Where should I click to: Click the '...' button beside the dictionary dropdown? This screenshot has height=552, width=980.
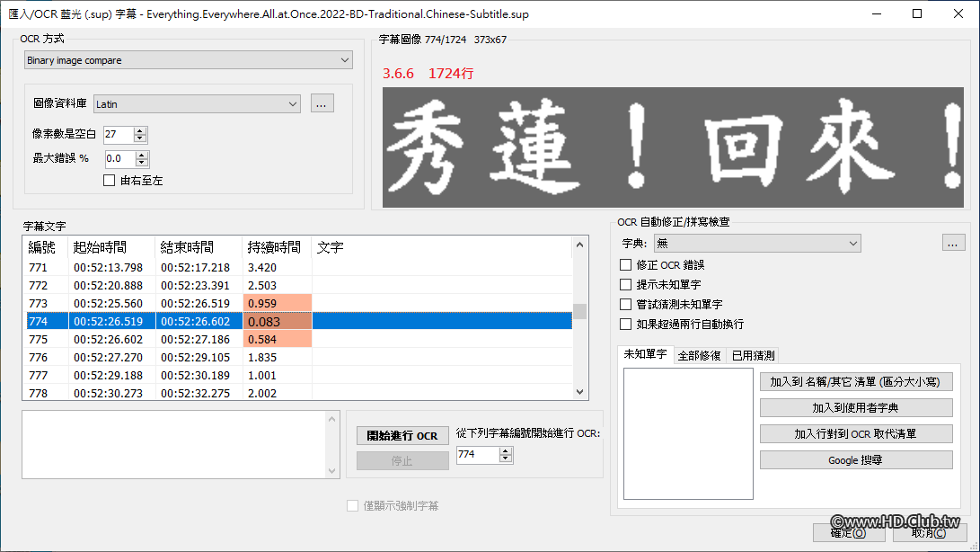(953, 243)
